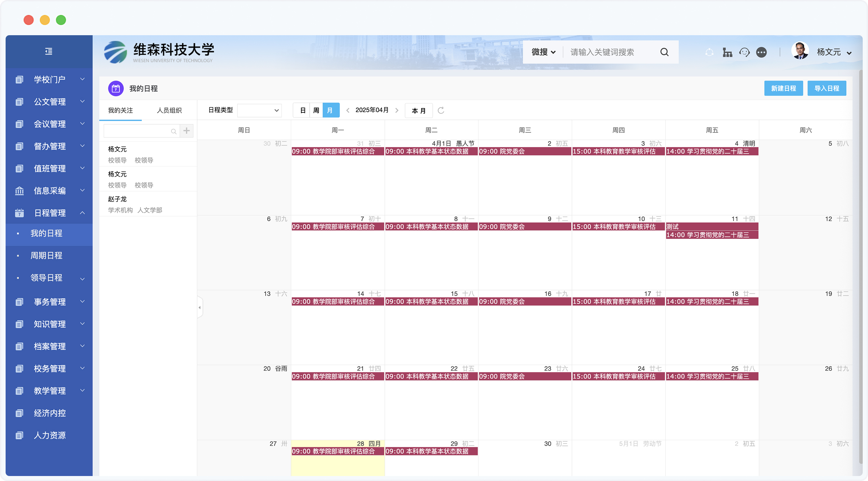The height and width of the screenshot is (481, 868).
Task: Select 赵子龙 in the followed list
Action: 148,204
